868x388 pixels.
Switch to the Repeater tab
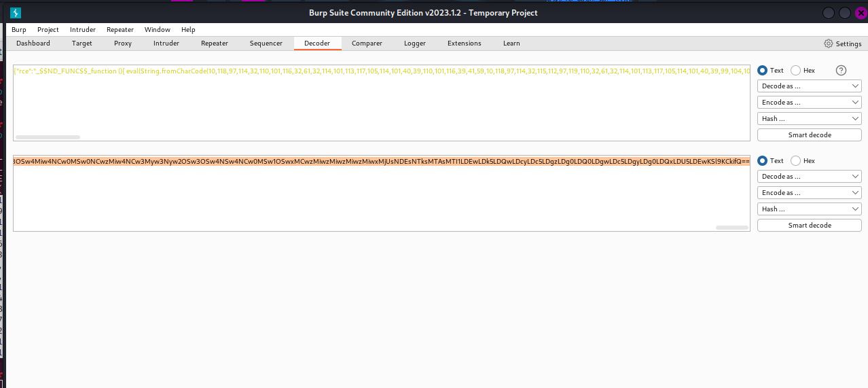[214, 43]
